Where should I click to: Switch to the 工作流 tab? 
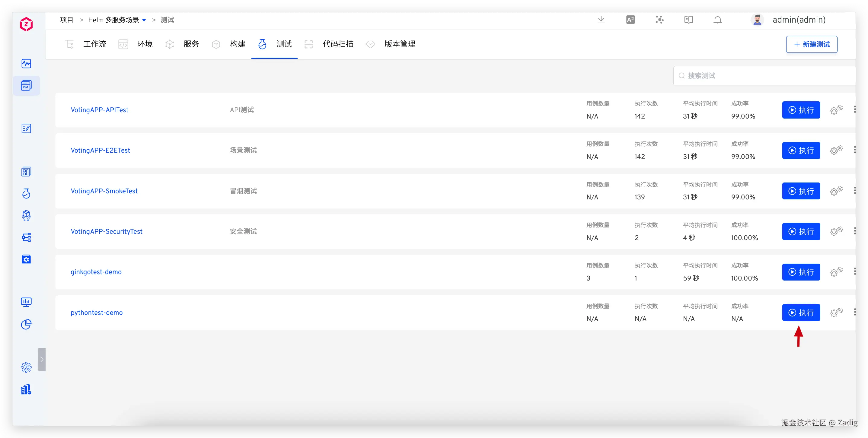point(94,44)
